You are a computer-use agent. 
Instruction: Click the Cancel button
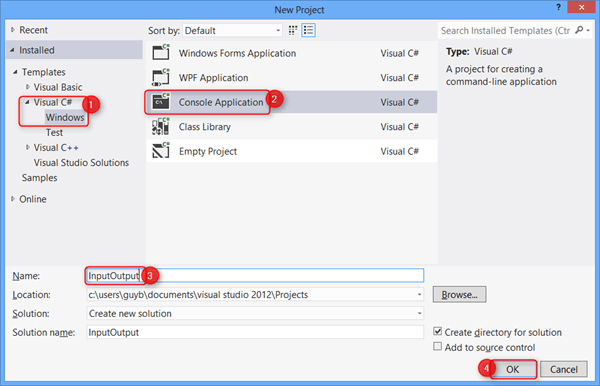click(564, 369)
